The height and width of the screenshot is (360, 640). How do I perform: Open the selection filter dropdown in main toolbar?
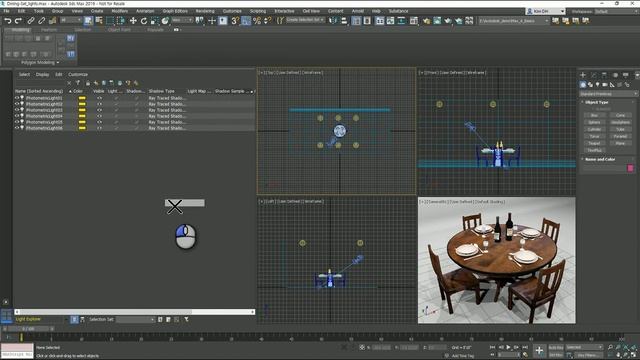[x=71, y=20]
